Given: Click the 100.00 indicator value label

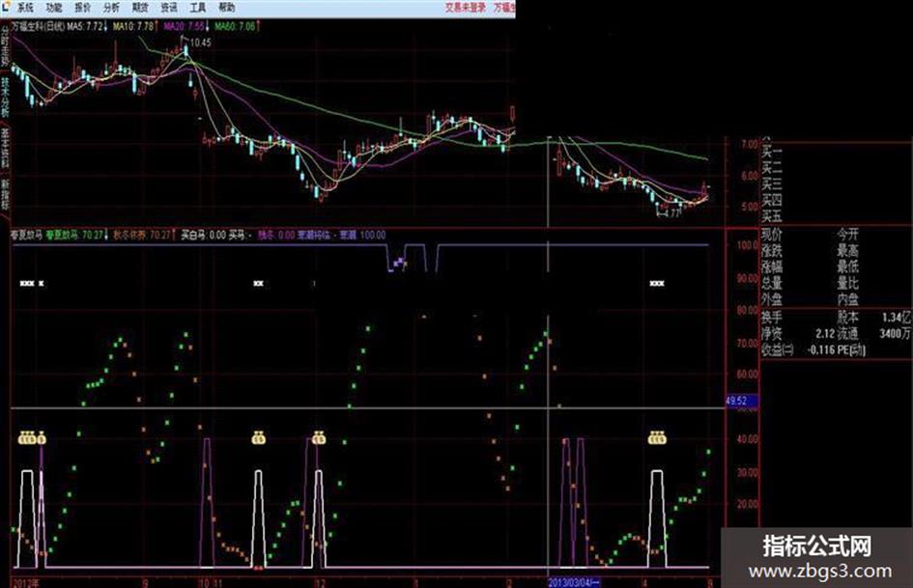Looking at the screenshot, I should (373, 236).
